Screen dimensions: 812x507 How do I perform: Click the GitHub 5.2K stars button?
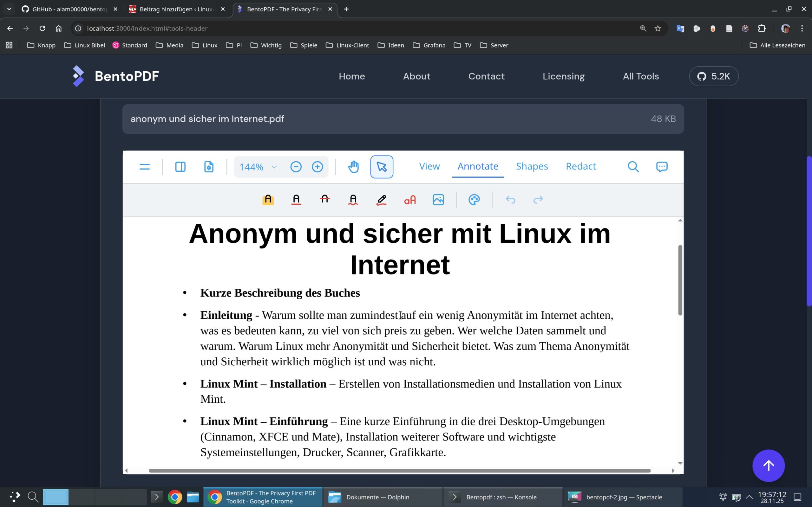pos(714,76)
